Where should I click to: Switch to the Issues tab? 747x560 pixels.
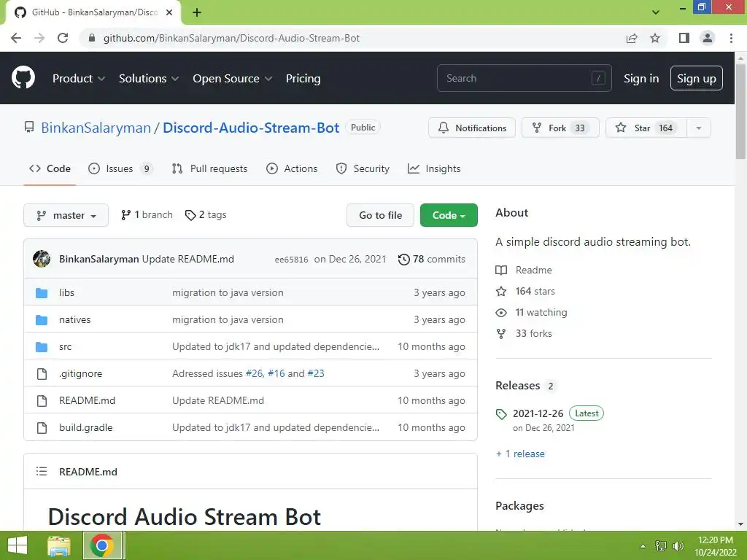pos(120,168)
